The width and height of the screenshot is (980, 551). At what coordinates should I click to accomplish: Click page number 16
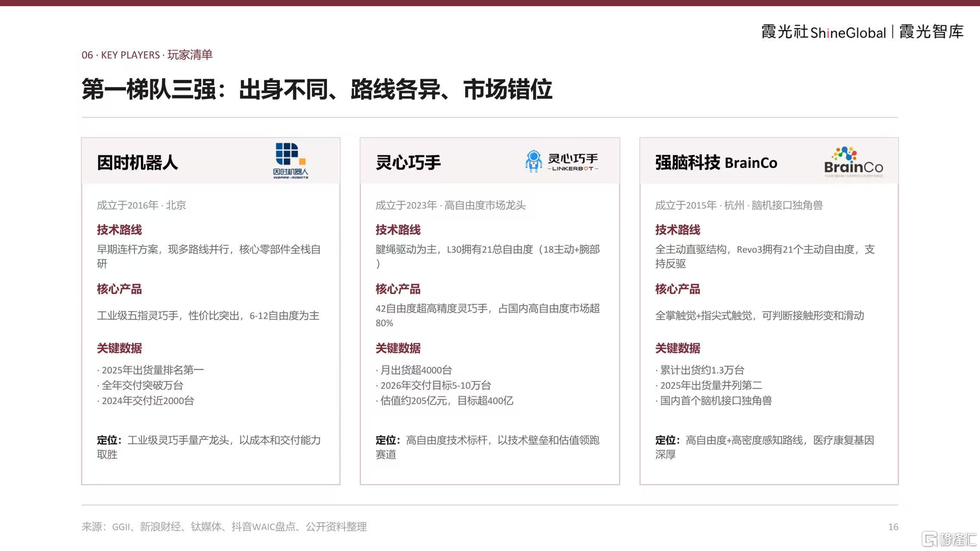click(x=893, y=527)
